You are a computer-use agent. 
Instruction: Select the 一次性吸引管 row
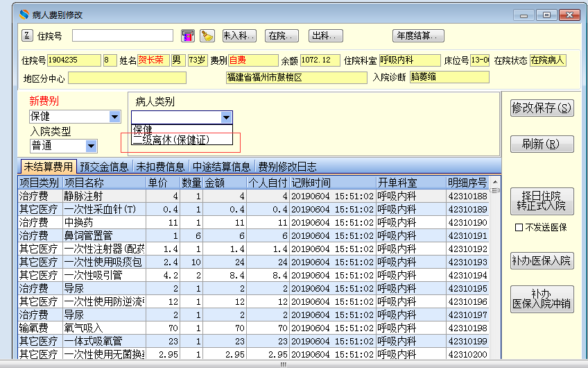(x=254, y=275)
